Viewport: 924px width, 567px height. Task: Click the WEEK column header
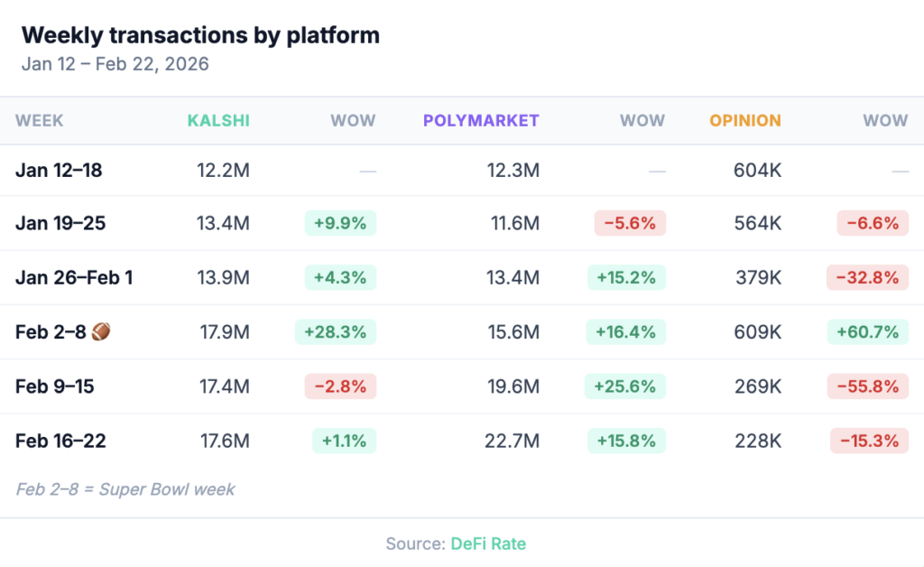click(40, 120)
